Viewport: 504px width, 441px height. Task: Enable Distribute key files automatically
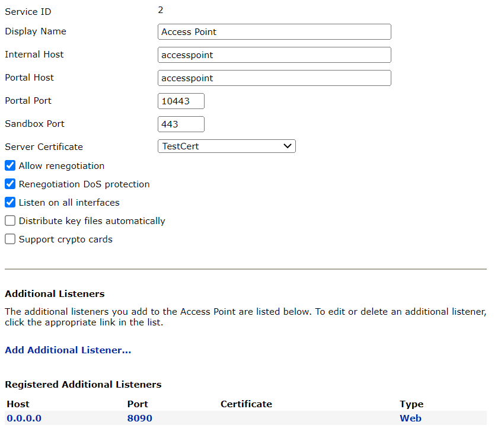coord(10,221)
